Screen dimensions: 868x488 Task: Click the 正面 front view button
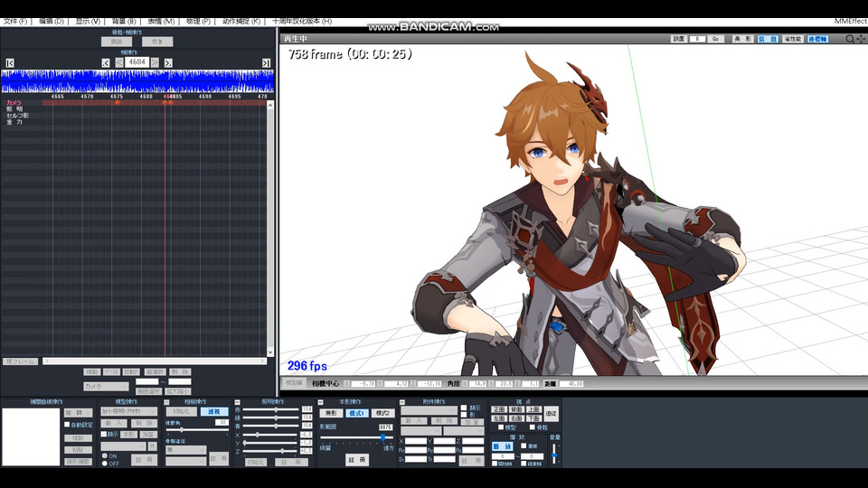point(499,409)
